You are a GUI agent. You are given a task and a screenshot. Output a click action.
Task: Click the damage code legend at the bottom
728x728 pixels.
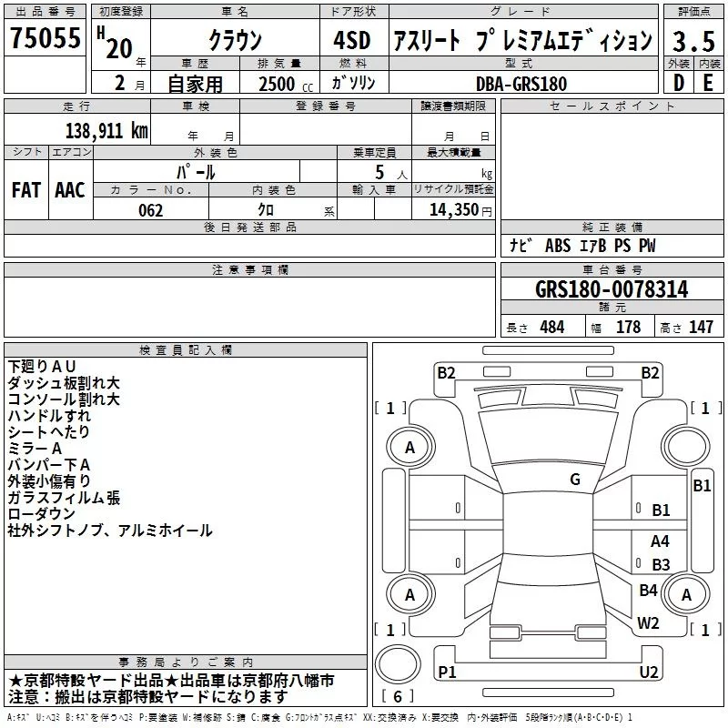(319, 718)
